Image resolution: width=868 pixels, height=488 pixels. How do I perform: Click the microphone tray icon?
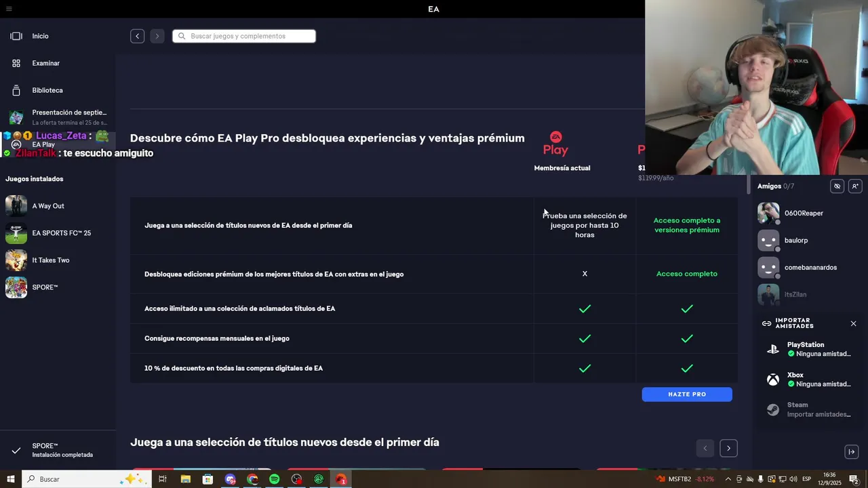click(x=761, y=479)
